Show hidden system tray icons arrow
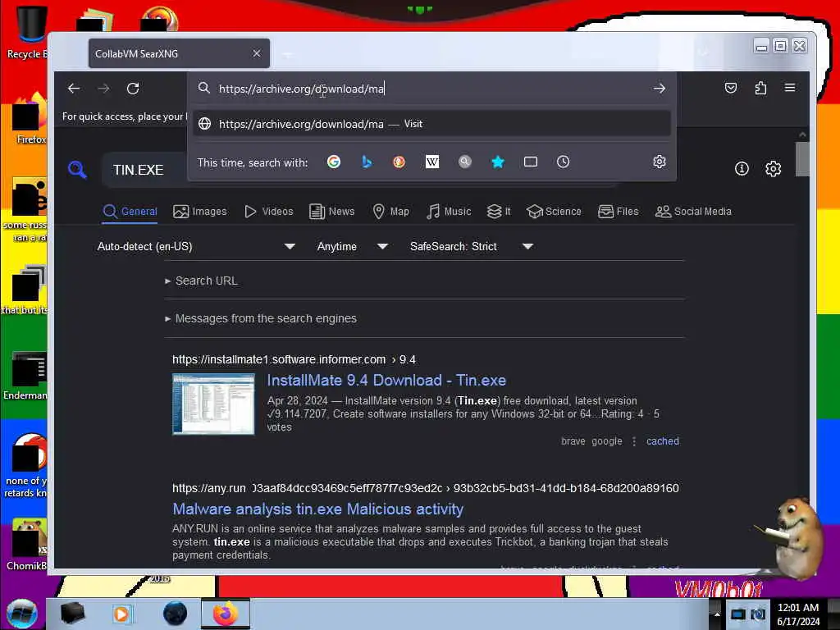 [x=717, y=614]
